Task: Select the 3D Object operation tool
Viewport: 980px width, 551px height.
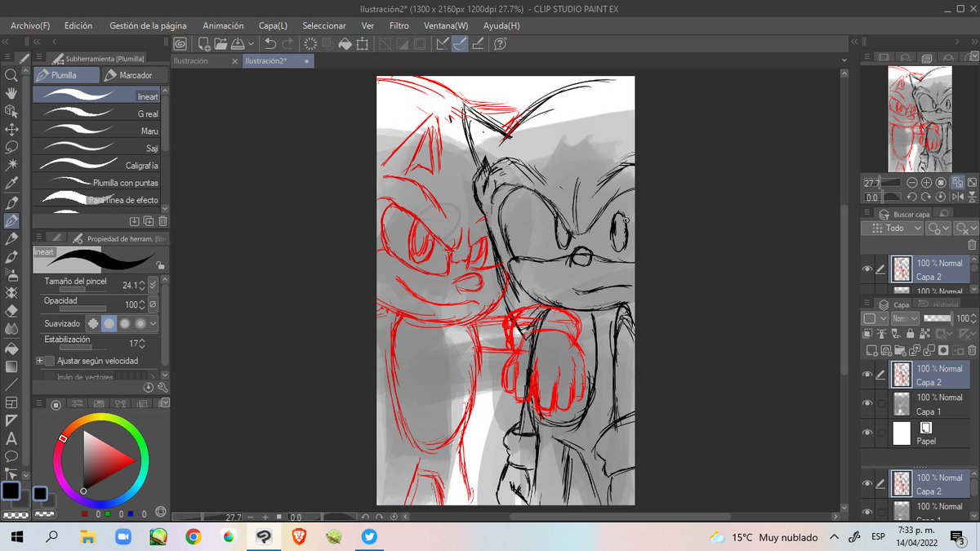Action: point(11,111)
